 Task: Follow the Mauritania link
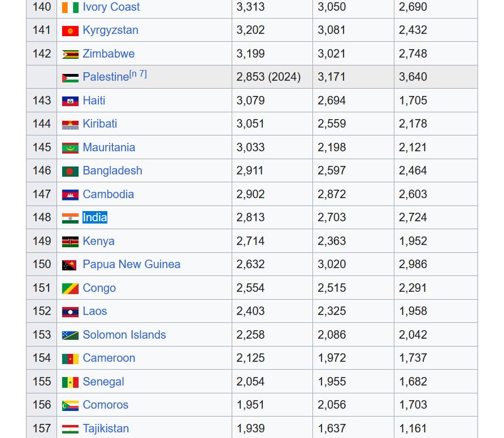click(x=109, y=147)
